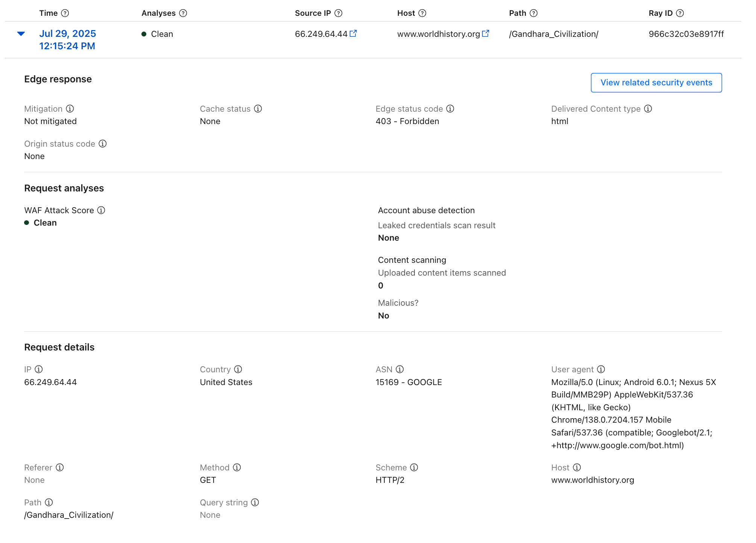Click info icon beside Cache status
This screenshot has width=756, height=543.
click(258, 109)
